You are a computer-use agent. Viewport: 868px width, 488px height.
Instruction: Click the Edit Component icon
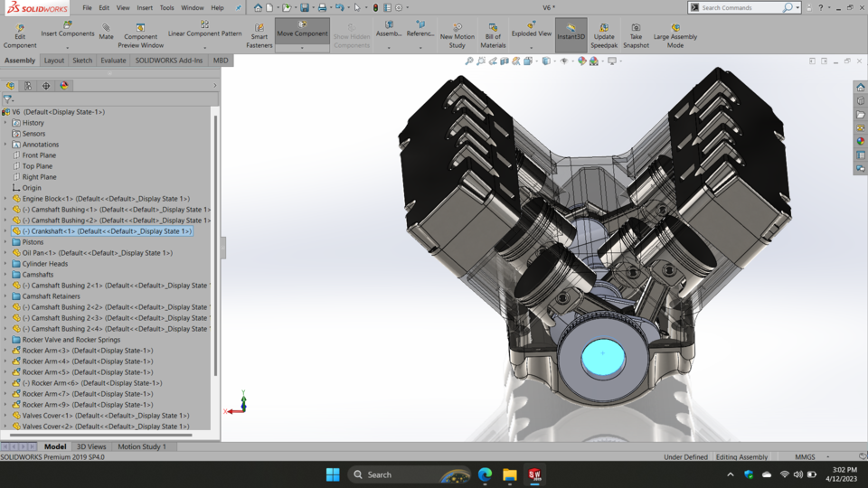tap(20, 36)
